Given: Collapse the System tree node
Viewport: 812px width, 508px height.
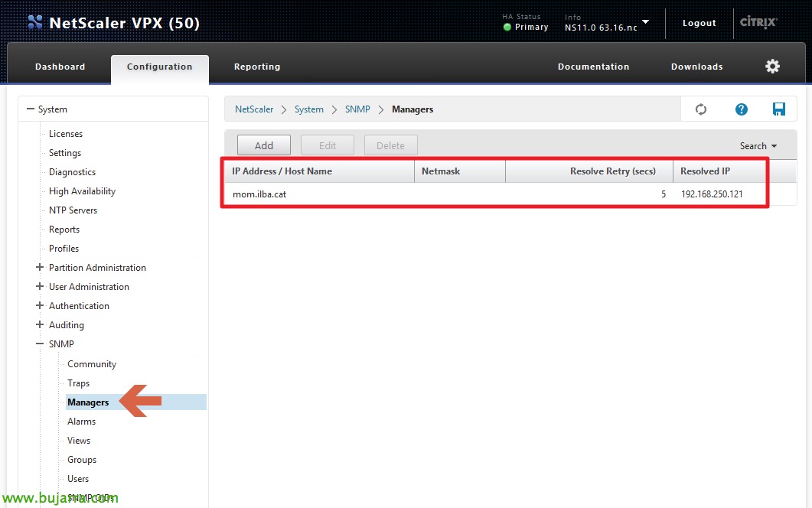Looking at the screenshot, I should 31,109.
